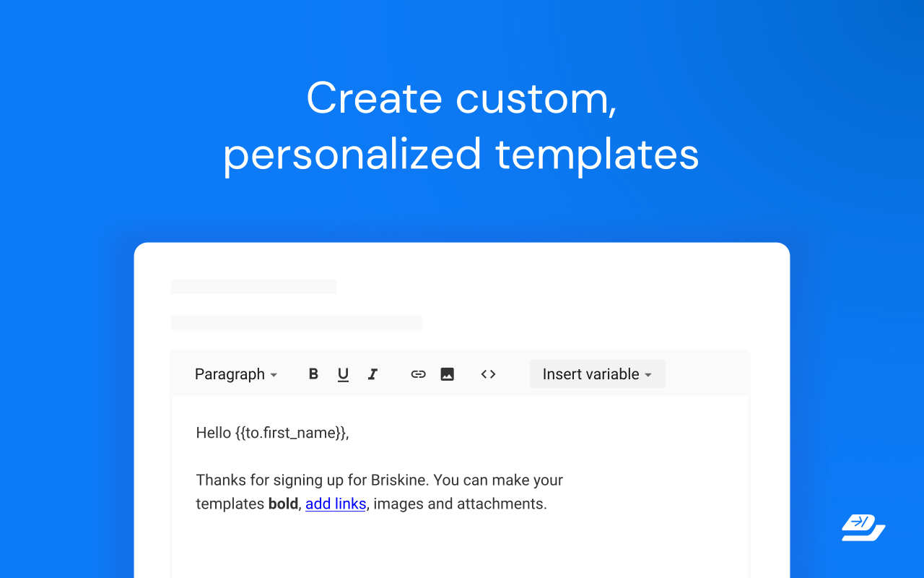Viewport: 924px width, 578px height.
Task: Expand the Paragraph format chevron
Action: [274, 374]
